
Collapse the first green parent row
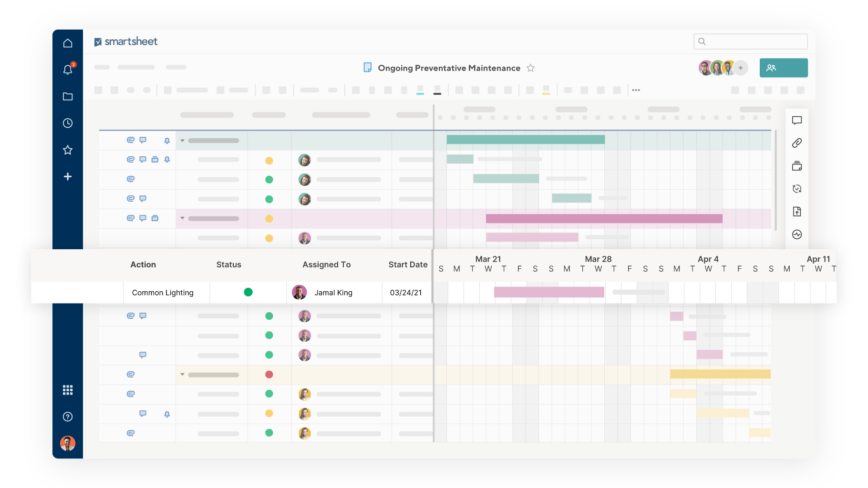click(182, 141)
